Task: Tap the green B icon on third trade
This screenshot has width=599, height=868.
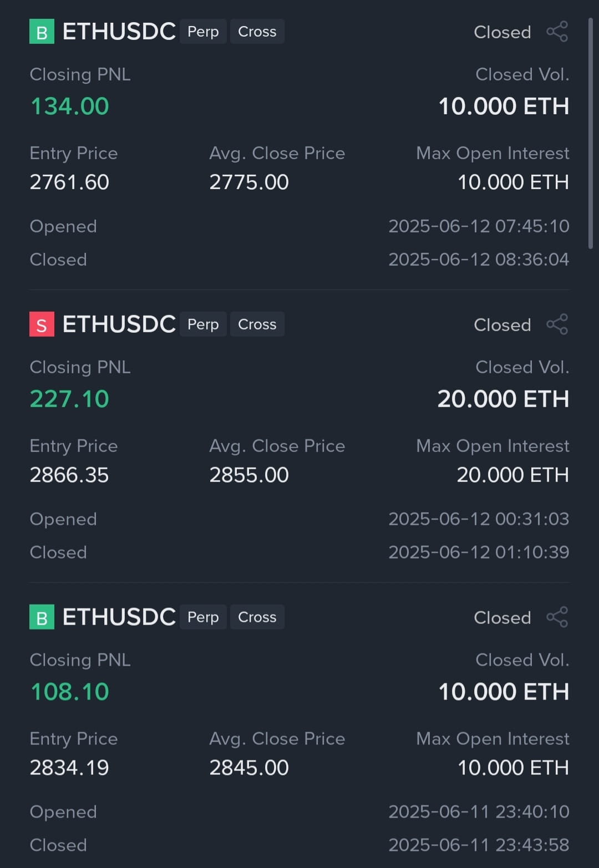Action: tap(42, 617)
